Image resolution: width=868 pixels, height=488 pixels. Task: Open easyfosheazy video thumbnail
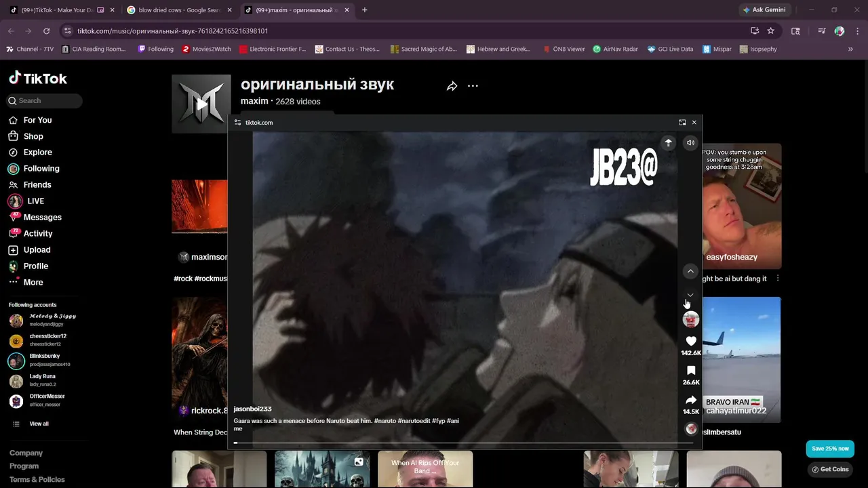pyautogui.click(x=741, y=206)
